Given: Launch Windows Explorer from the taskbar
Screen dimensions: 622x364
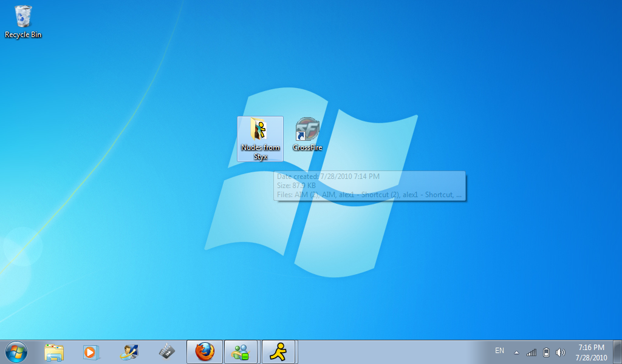Looking at the screenshot, I should (x=54, y=352).
